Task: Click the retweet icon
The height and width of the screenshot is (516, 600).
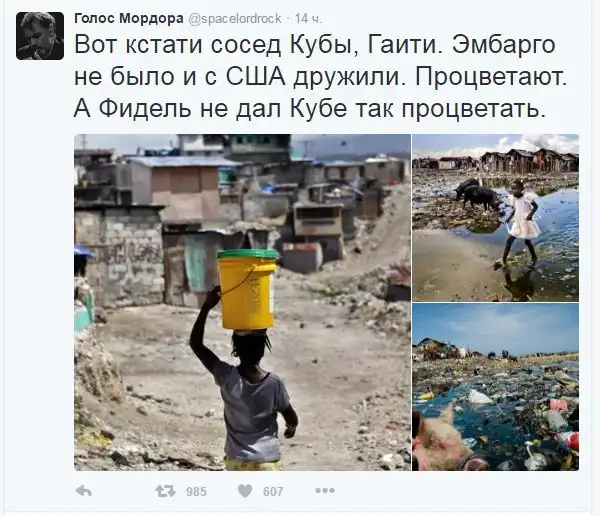Action: 165,491
